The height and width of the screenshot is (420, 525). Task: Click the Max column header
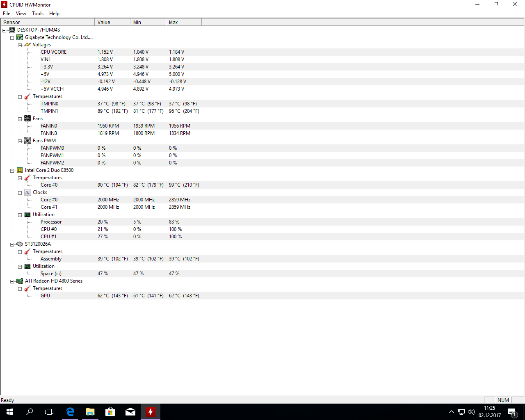coord(184,22)
